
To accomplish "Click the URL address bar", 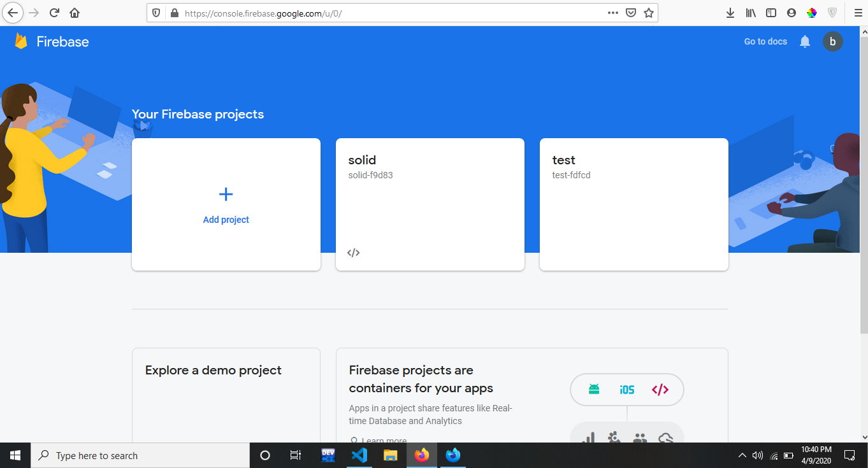I will coord(382,13).
